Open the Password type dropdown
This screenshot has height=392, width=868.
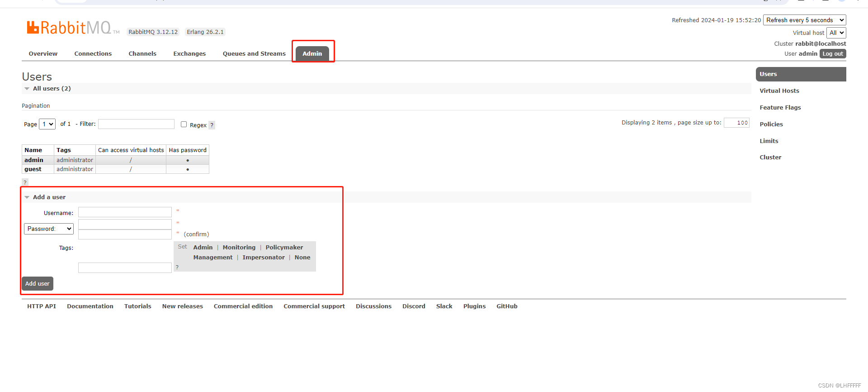[x=49, y=229]
